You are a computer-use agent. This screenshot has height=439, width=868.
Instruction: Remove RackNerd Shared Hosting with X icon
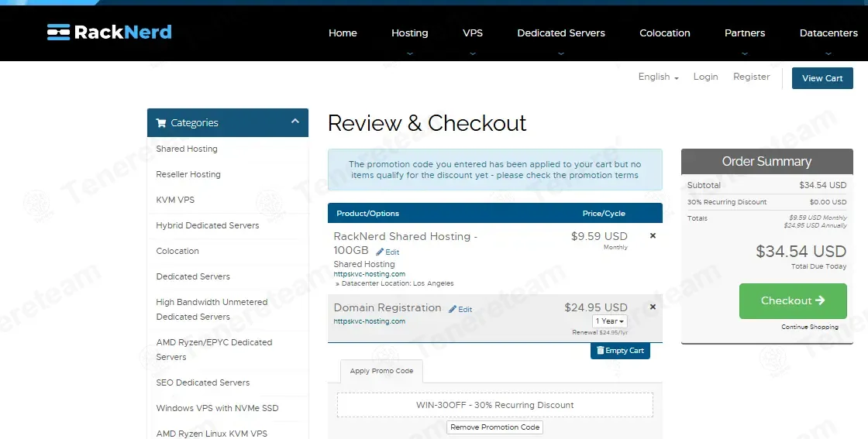(653, 235)
